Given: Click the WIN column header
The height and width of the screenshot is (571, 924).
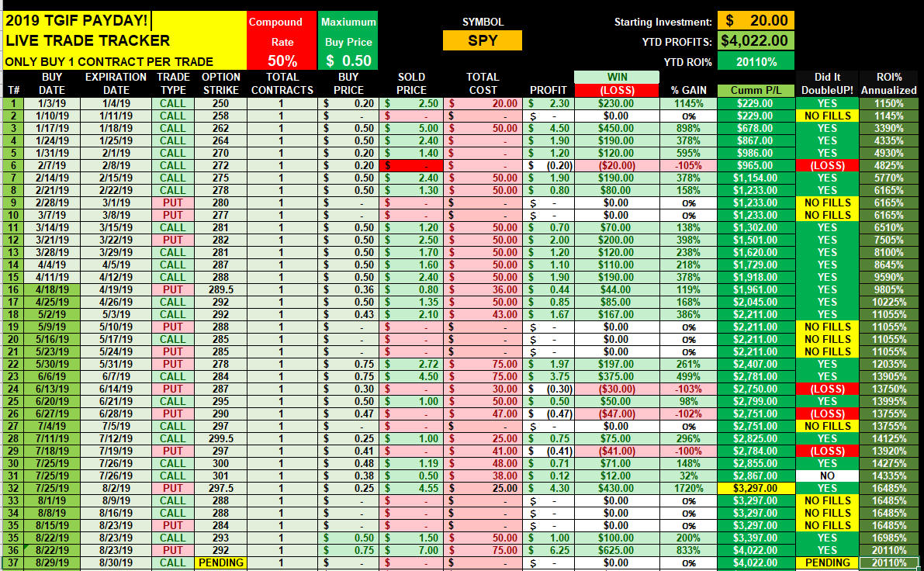Looking at the screenshot, I should [617, 78].
